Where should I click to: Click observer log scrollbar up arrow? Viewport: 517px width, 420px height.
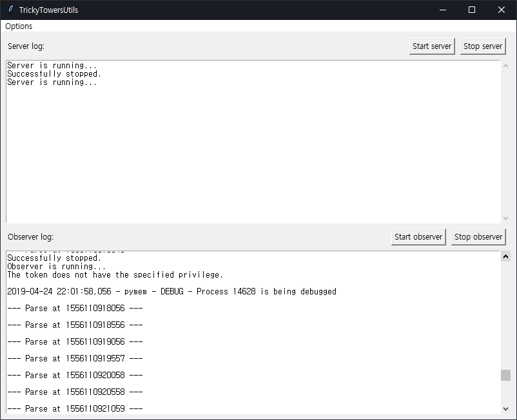click(505, 256)
